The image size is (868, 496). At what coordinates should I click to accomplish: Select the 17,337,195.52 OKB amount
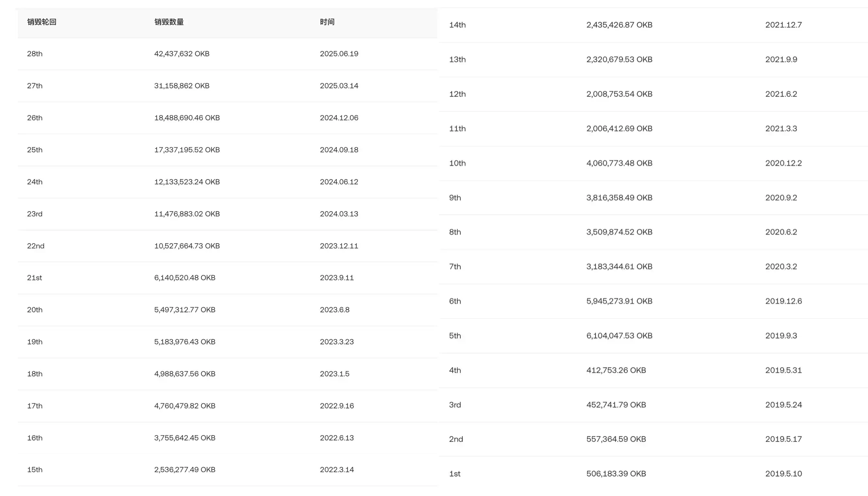point(187,150)
